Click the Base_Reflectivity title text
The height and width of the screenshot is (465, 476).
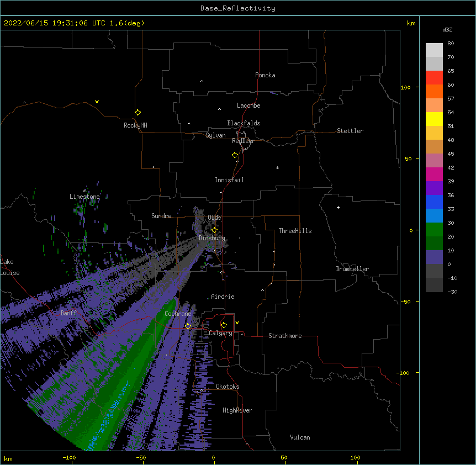click(238, 8)
